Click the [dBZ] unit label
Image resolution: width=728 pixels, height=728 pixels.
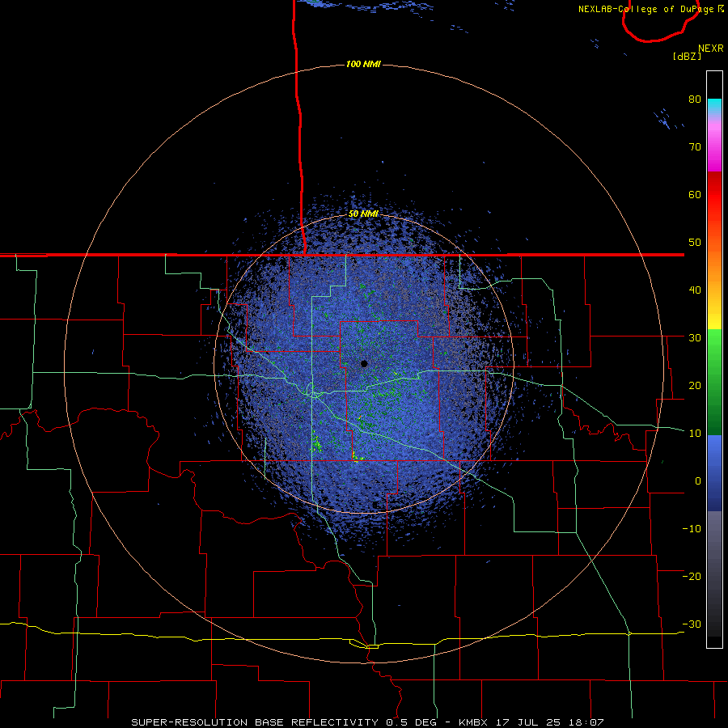point(687,57)
